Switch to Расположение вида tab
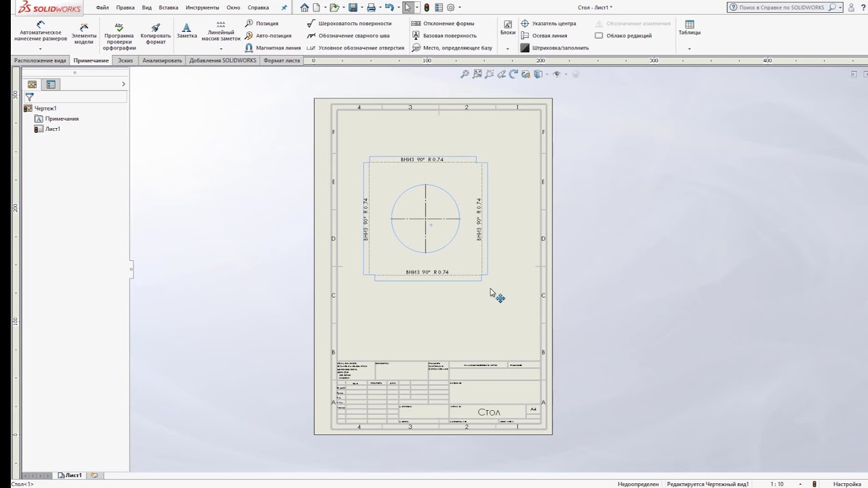Screen dimensions: 868x488 [x=40, y=60]
